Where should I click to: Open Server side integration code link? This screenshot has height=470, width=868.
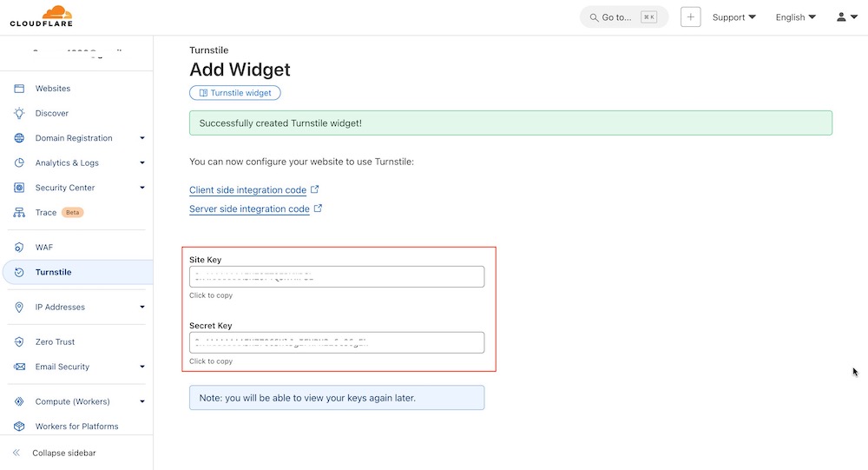(250, 209)
